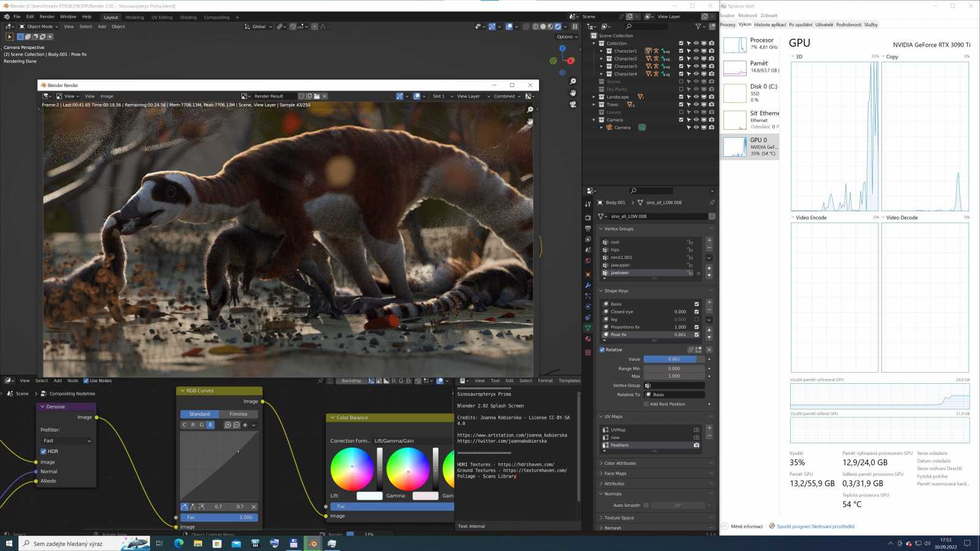Toggle camera view icon in 3D viewport
The image size is (980, 551).
(573, 104)
